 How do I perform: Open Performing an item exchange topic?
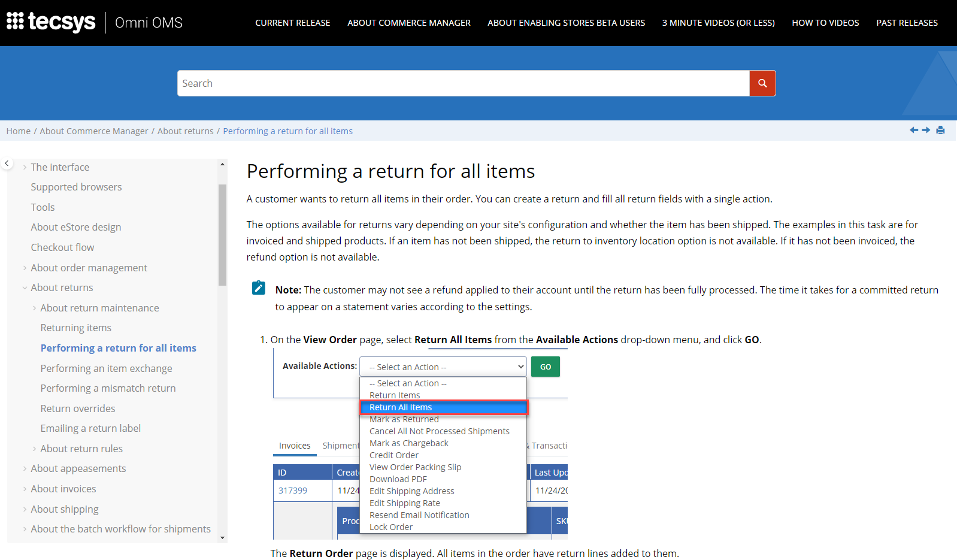[107, 368]
